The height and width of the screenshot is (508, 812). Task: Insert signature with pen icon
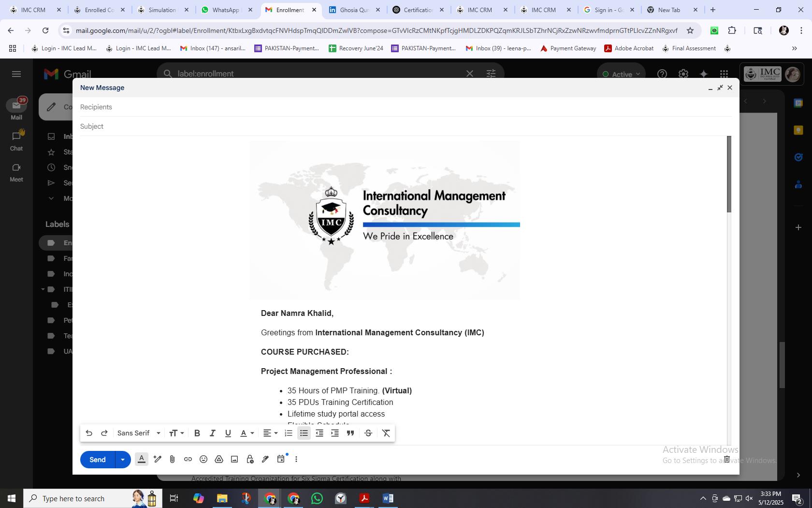(x=265, y=459)
